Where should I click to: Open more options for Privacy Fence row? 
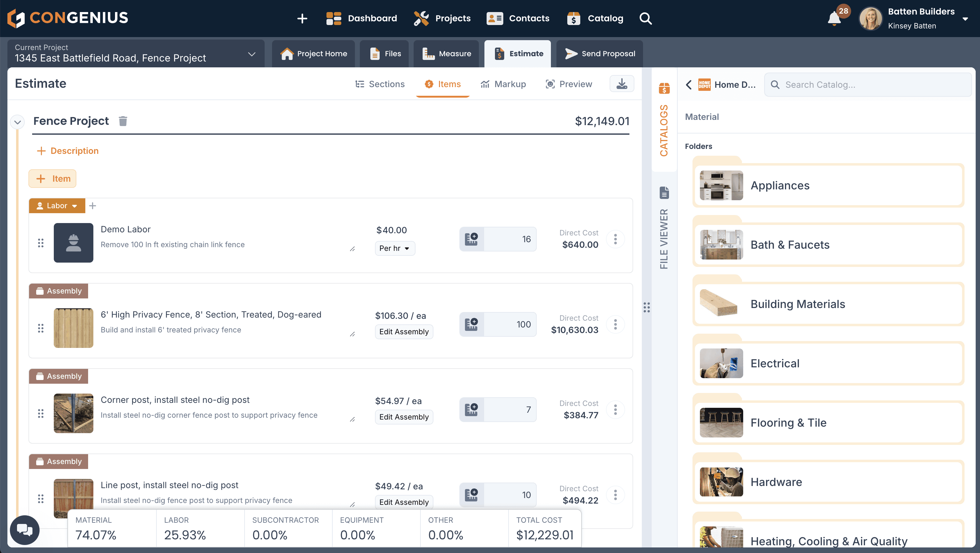[x=615, y=324]
